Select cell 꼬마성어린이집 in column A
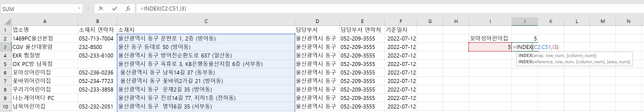Image resolution: width=644 pixels, height=112 pixels. 45,72
